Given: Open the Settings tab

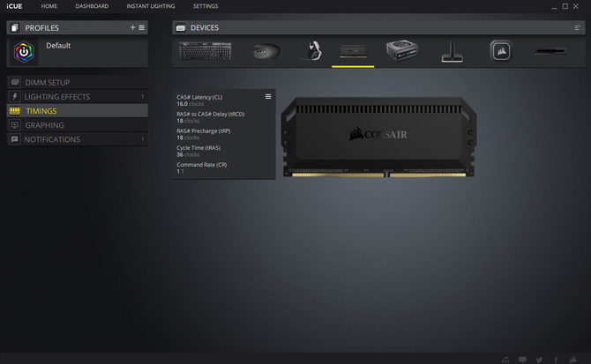Looking at the screenshot, I should coord(206,6).
